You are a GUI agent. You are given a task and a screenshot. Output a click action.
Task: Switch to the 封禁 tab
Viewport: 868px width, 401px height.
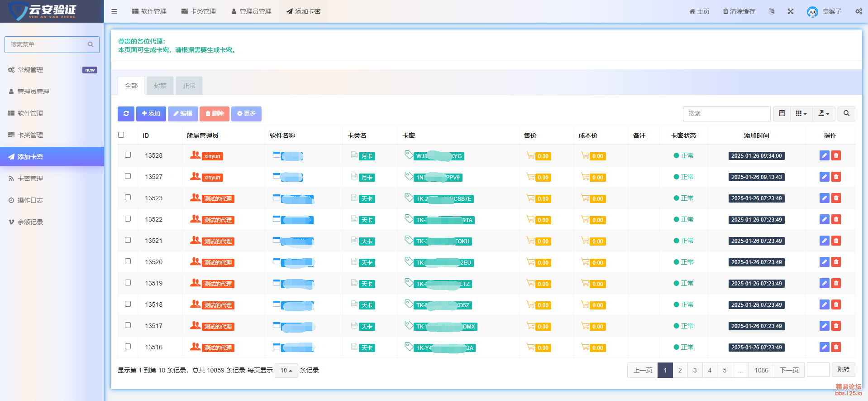(160, 86)
